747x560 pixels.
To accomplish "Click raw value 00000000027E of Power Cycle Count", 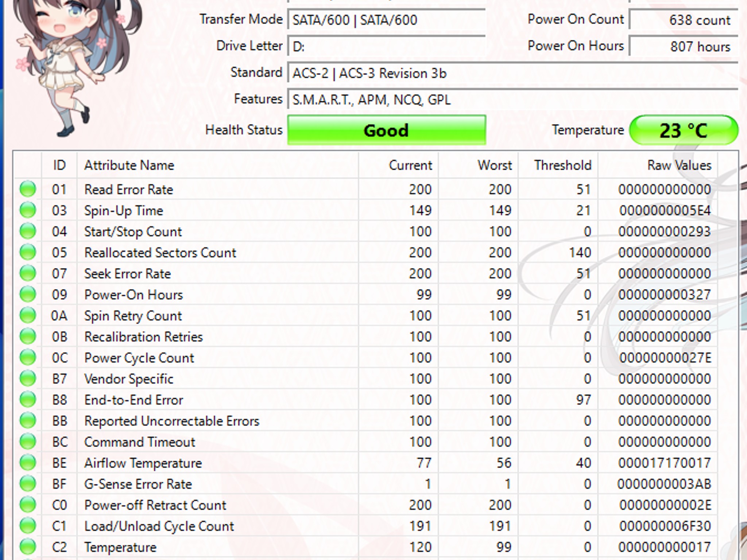I will click(665, 358).
